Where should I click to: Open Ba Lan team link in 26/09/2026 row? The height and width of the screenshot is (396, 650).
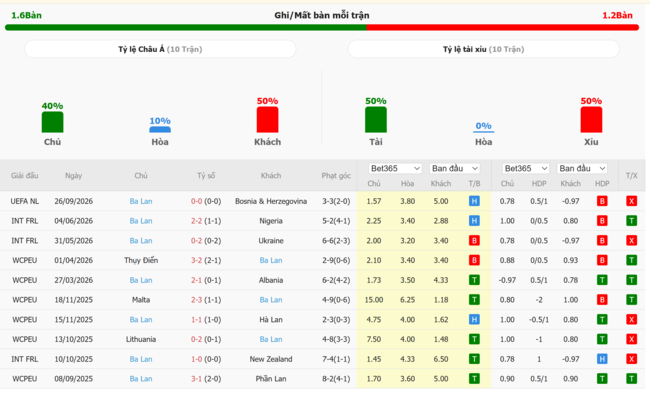[141, 201]
